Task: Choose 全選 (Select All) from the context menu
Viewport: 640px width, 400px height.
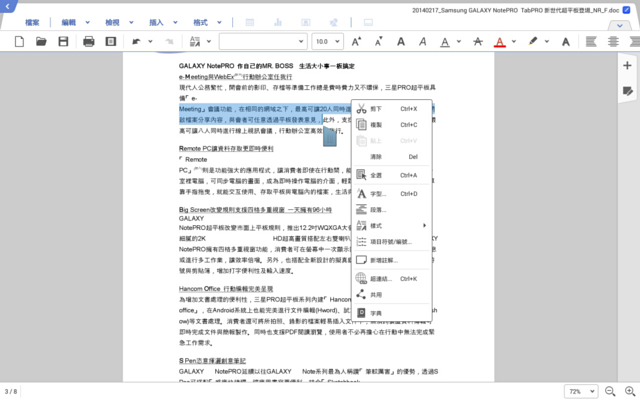Action: pyautogui.click(x=391, y=175)
